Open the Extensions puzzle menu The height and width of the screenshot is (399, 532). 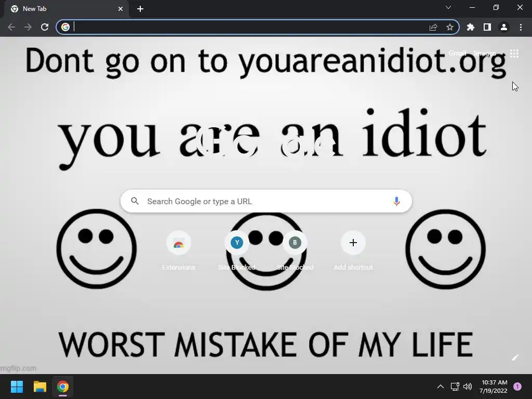(471, 27)
